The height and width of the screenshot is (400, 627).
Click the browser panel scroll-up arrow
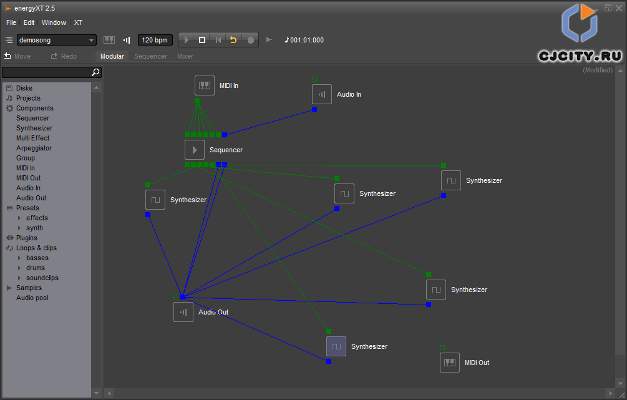(97, 87)
